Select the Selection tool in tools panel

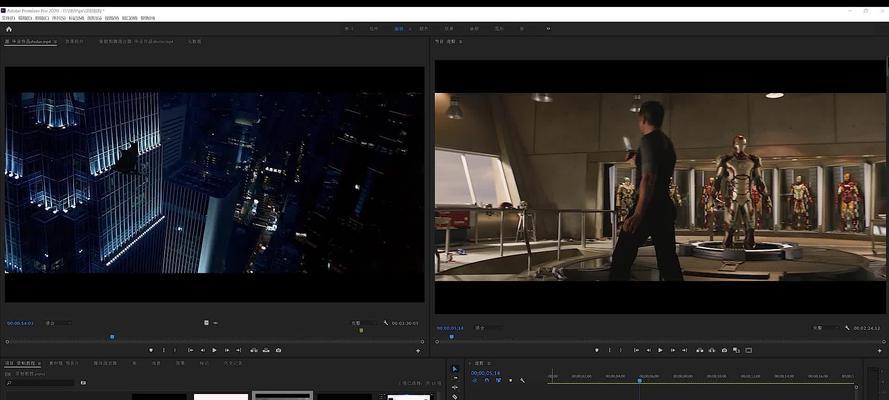pos(455,369)
